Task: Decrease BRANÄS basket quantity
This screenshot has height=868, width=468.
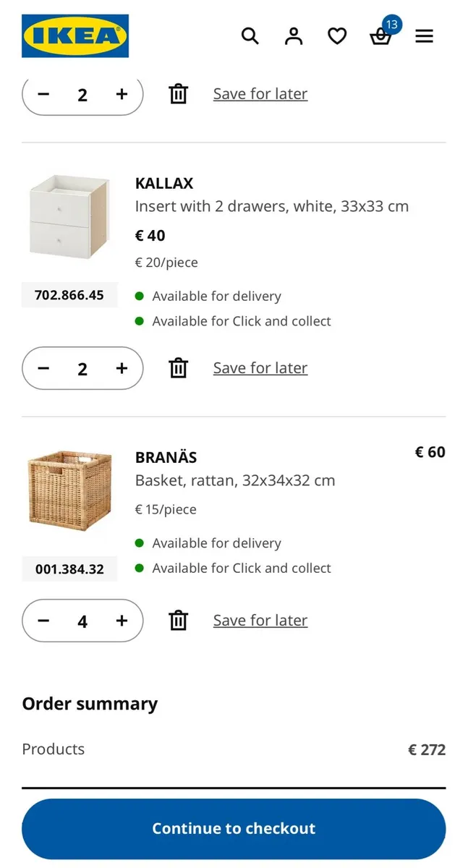Action: (43, 621)
